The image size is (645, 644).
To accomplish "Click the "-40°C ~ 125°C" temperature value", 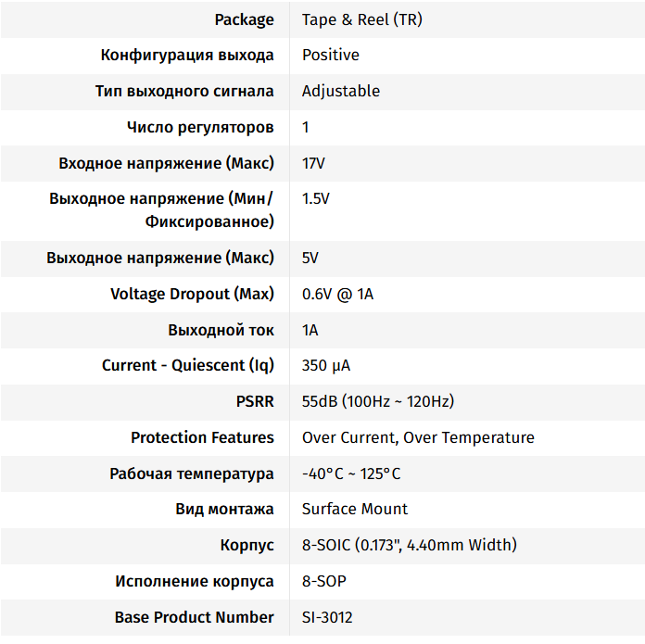I will pos(351,474).
